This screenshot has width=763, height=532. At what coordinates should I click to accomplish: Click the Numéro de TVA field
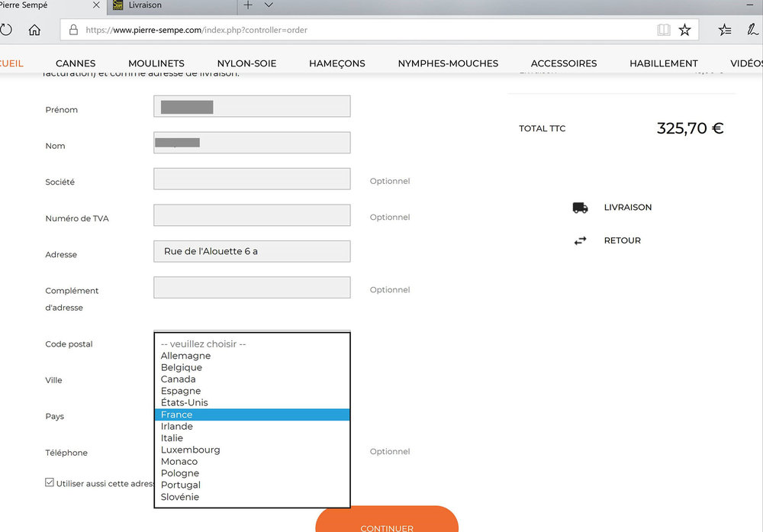coord(252,215)
